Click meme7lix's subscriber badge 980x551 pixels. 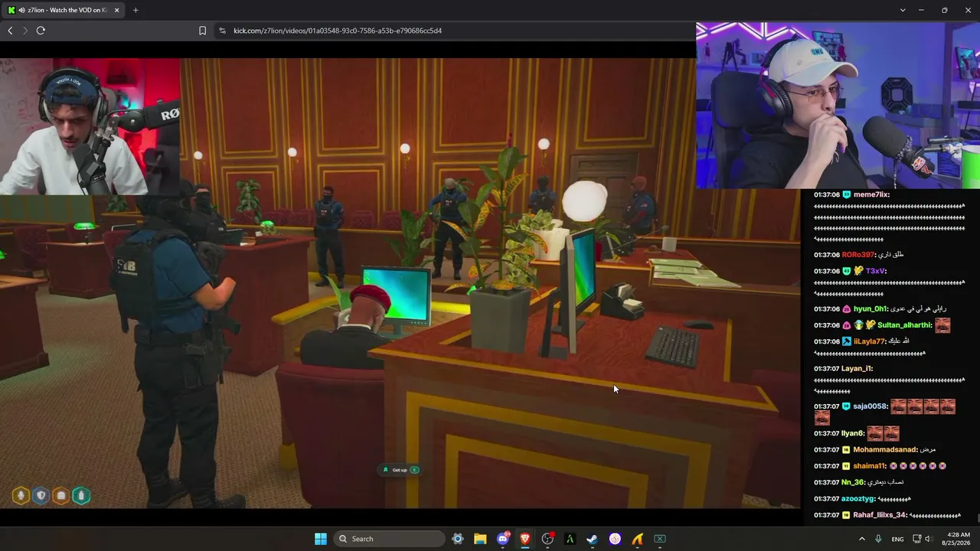[x=847, y=195]
